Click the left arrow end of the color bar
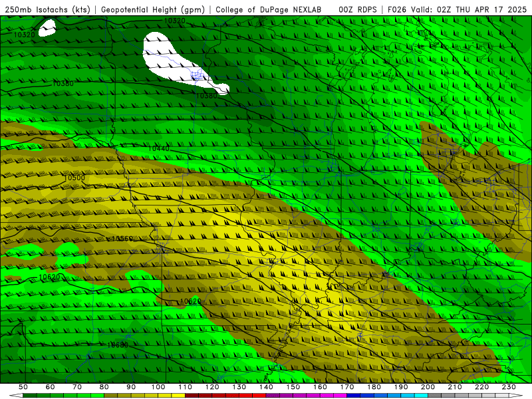Screen dimensions: 532x399 (16, 396)
